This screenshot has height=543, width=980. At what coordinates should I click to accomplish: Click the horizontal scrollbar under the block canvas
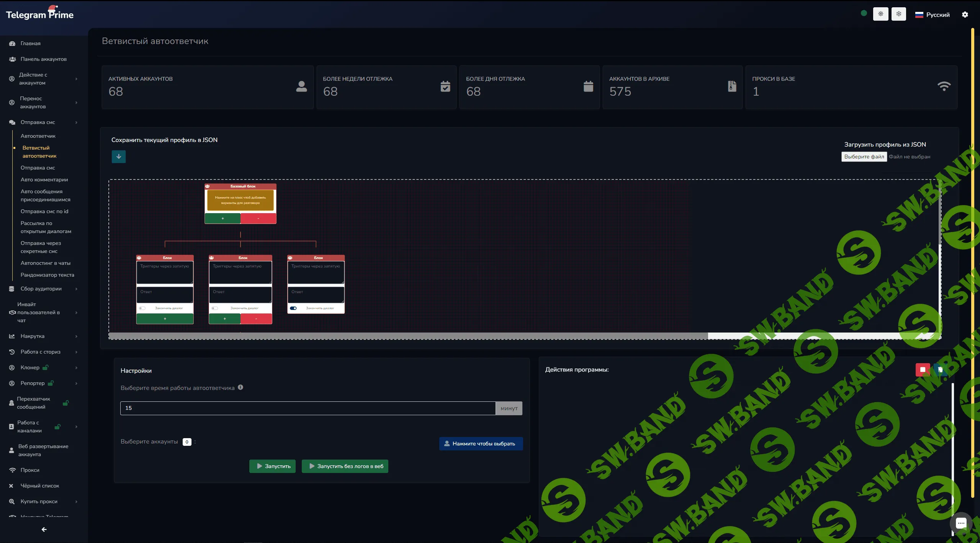[x=408, y=336]
